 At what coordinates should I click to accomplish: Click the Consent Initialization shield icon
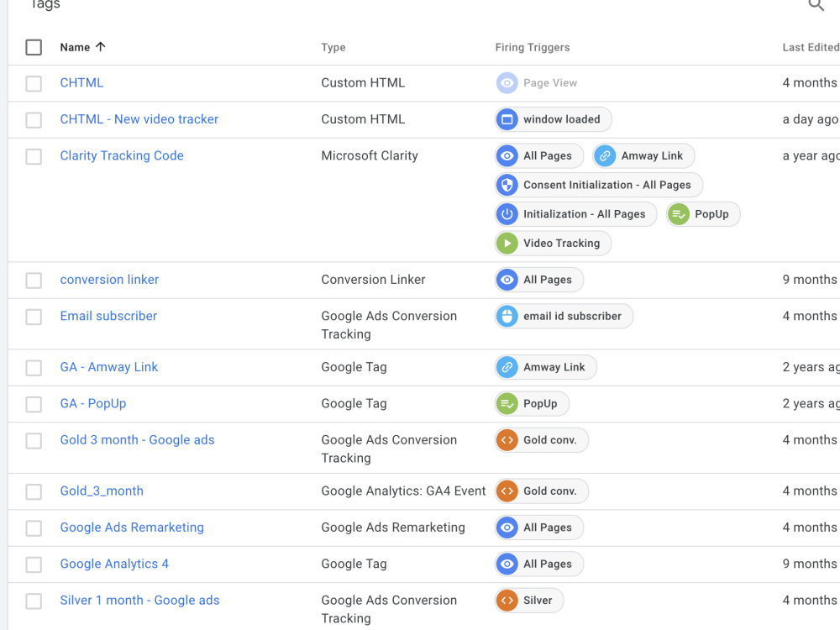(507, 185)
